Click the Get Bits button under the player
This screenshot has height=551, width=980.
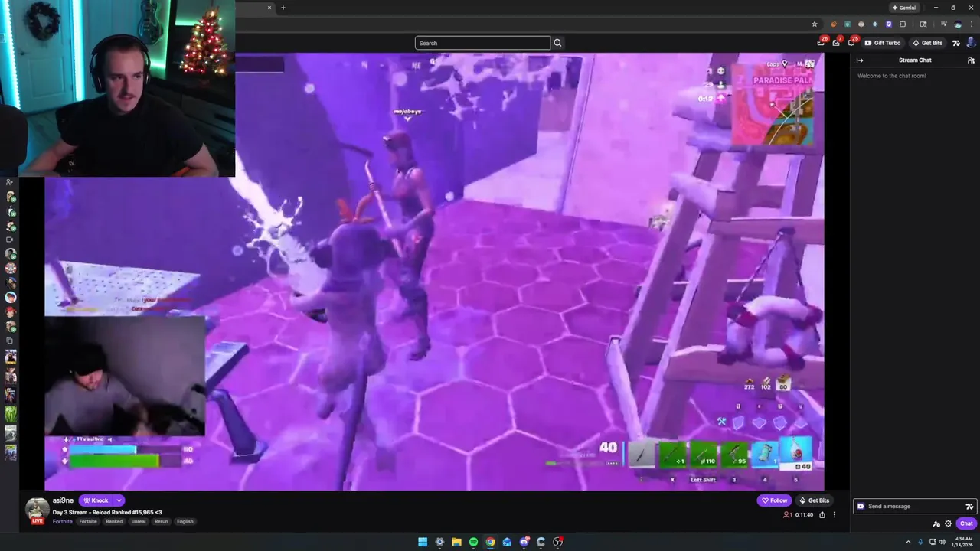(815, 500)
